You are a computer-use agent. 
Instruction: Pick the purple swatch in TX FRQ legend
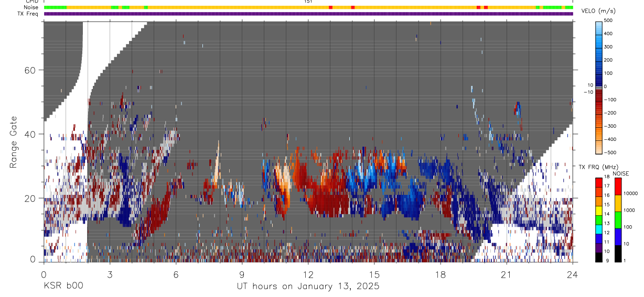[598, 247]
